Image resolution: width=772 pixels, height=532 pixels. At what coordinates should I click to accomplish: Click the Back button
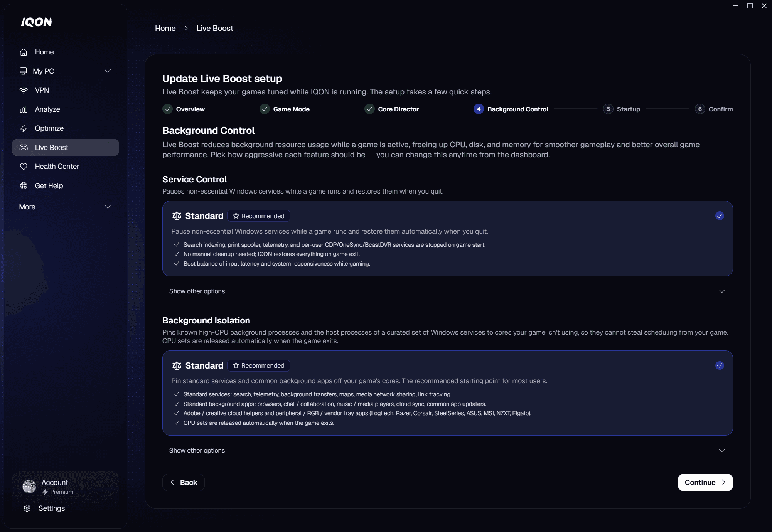pyautogui.click(x=184, y=482)
